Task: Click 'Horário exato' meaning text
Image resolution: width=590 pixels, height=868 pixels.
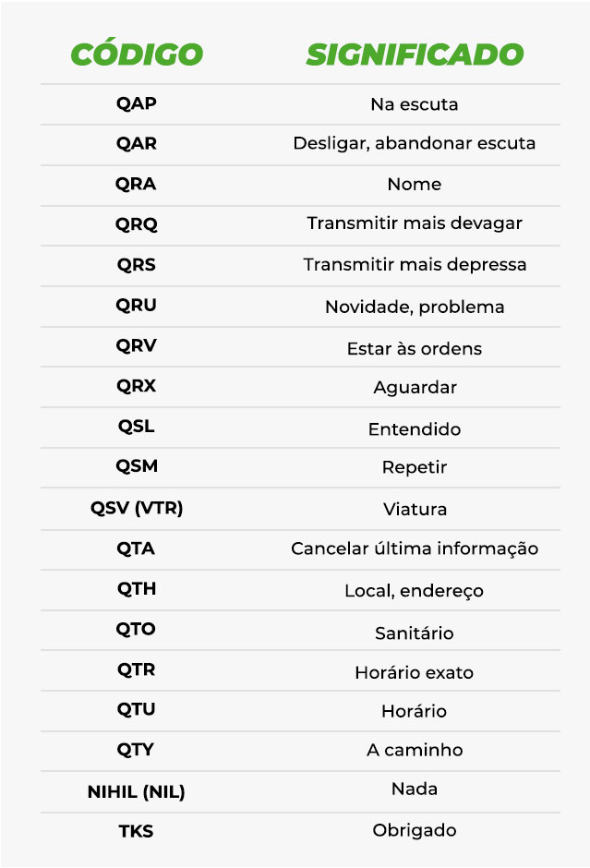Action: click(x=415, y=672)
